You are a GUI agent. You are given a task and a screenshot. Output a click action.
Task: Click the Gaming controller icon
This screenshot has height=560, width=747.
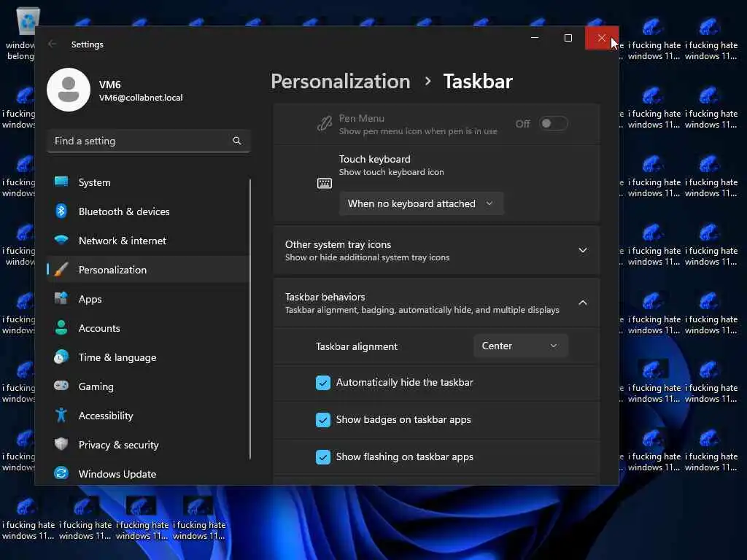(x=61, y=386)
